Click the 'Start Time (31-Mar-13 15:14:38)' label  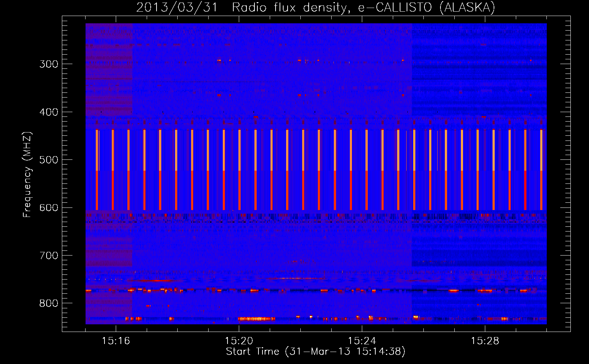point(316,352)
